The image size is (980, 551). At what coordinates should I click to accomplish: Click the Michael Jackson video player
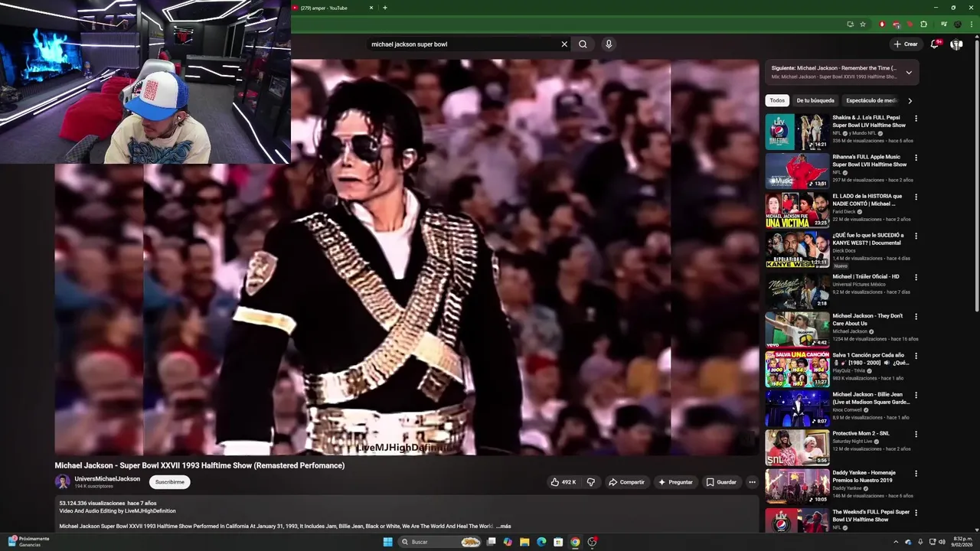(x=407, y=257)
